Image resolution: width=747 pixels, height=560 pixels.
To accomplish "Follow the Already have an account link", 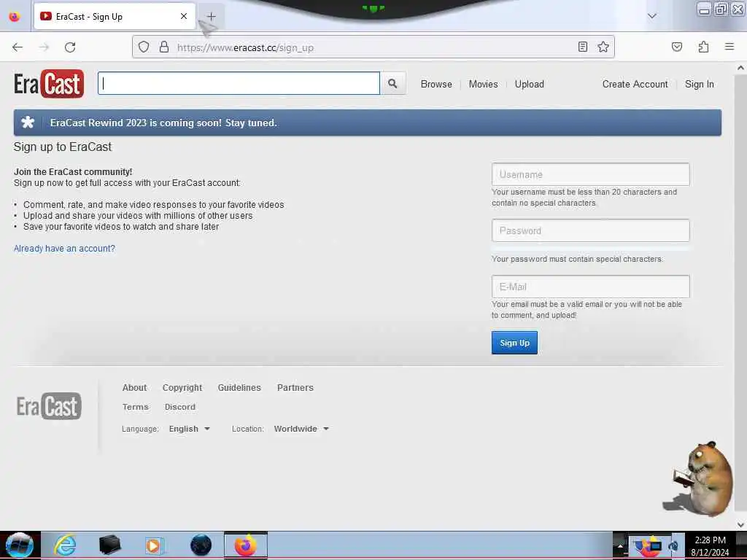I will click(64, 249).
